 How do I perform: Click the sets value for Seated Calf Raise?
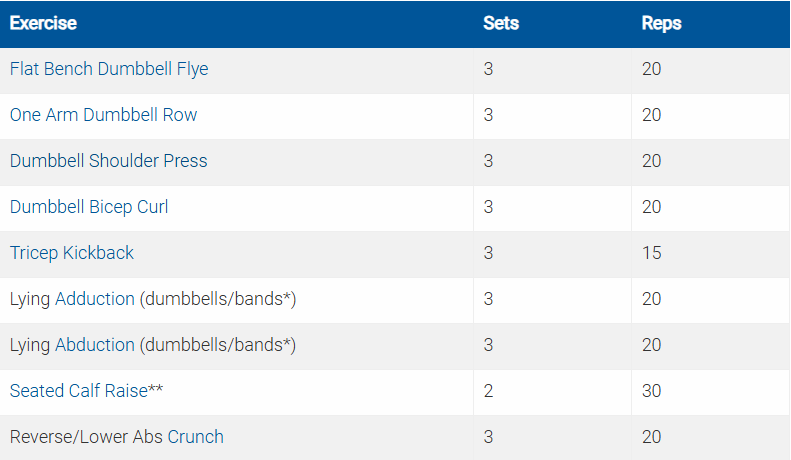[488, 391]
